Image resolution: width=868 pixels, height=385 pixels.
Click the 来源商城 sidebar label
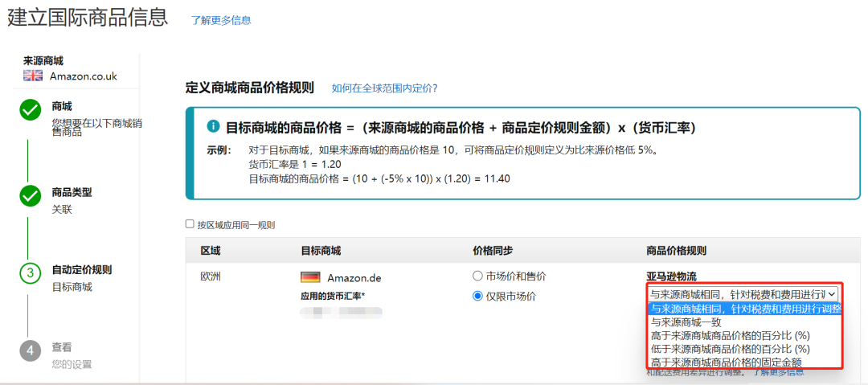coord(43,61)
